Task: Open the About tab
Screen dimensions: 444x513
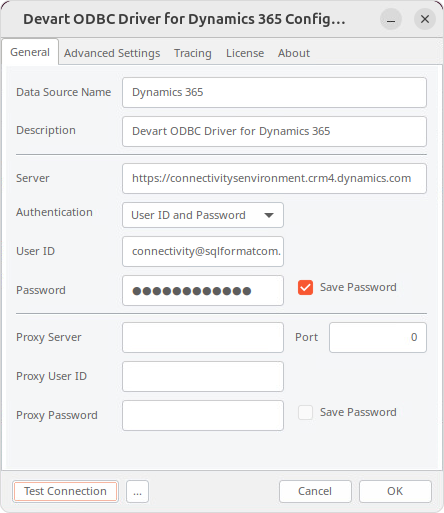Action: tap(294, 53)
